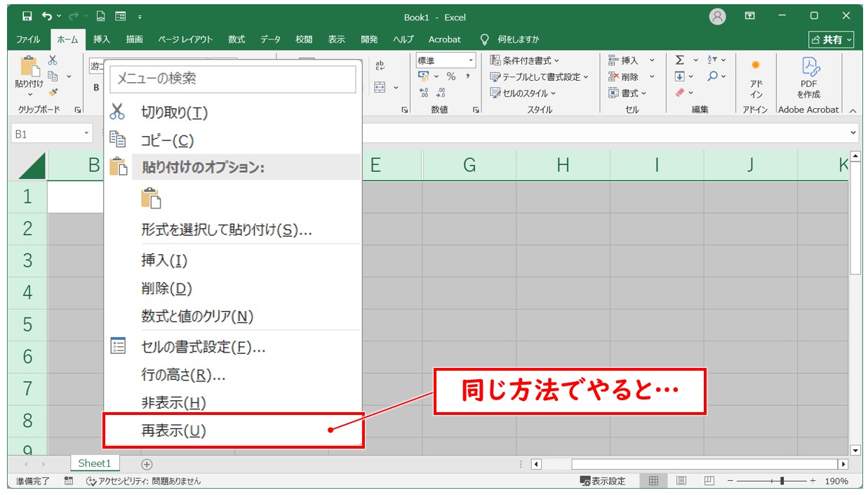This screenshot has height=495, width=868.
Task: Click the Decrease Decimal icon
Action: 441,93
